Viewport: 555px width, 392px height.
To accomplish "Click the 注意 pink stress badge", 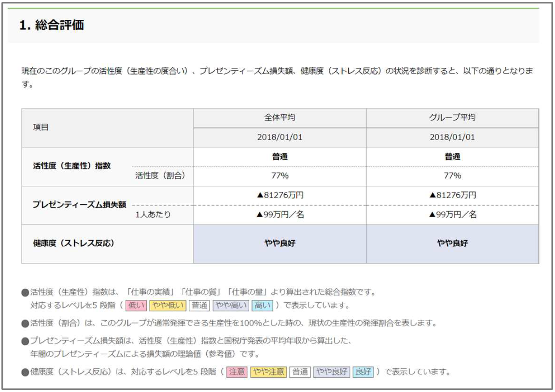I will click(238, 371).
